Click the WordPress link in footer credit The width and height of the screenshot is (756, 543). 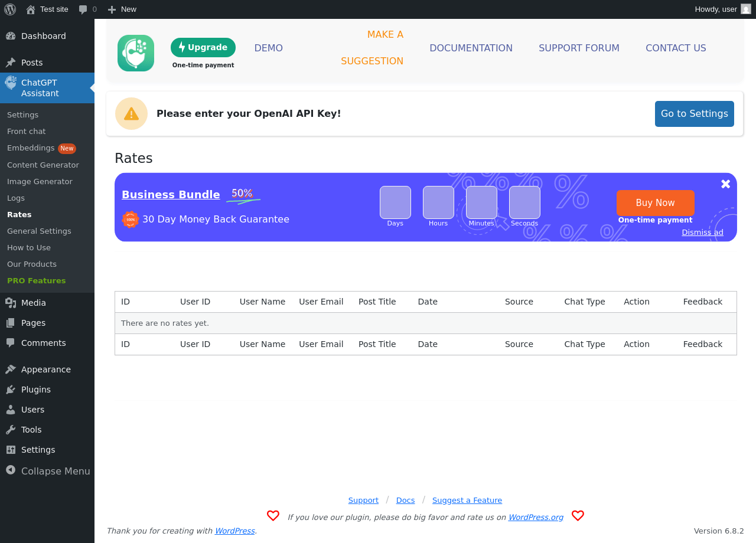click(234, 531)
